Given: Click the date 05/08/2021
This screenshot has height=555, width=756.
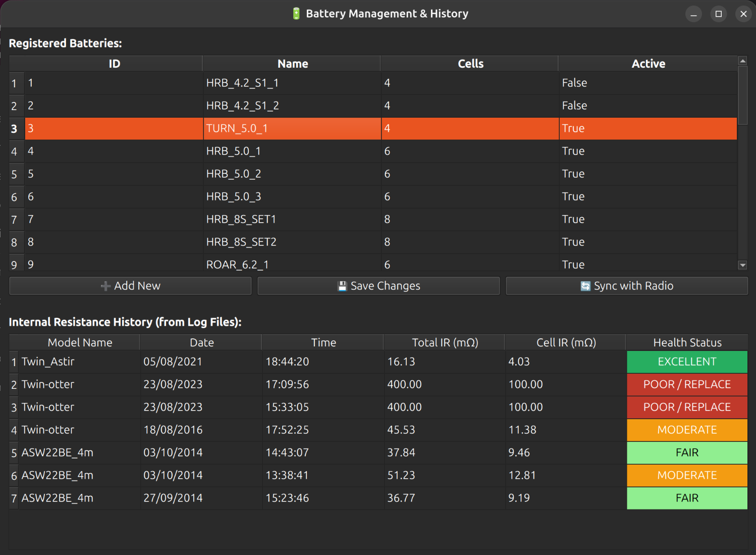Looking at the screenshot, I should click(201, 362).
